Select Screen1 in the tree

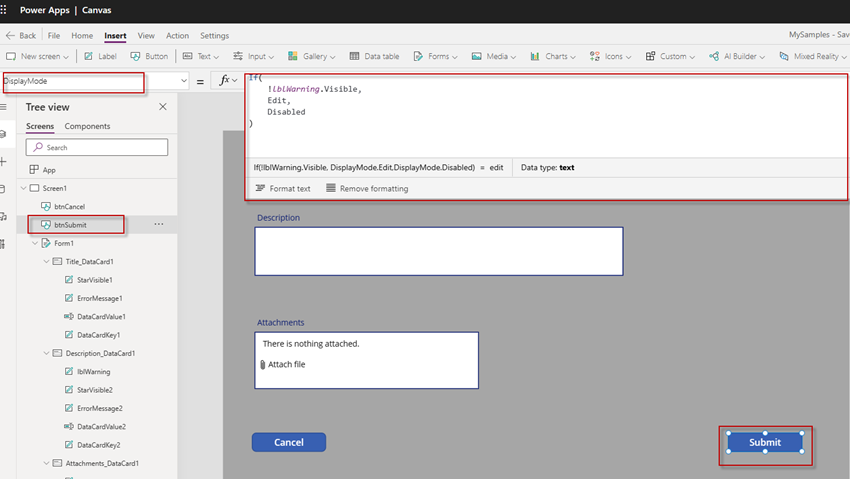[55, 189]
